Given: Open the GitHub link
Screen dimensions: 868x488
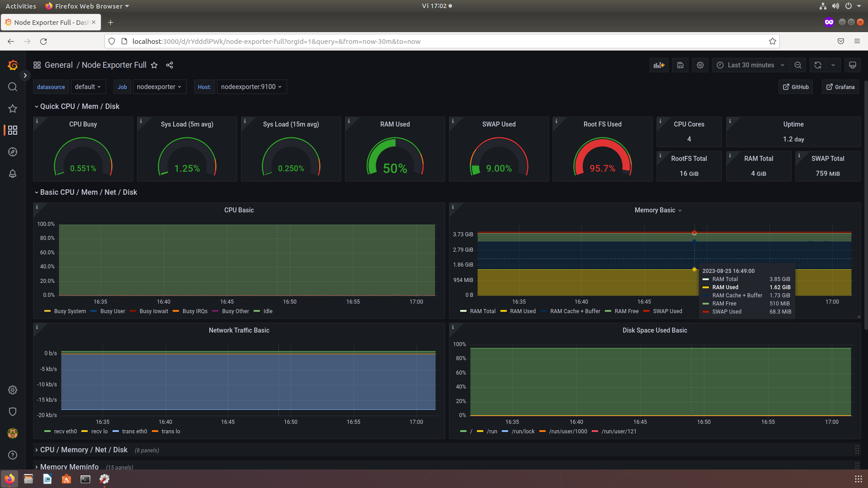Looking at the screenshot, I should point(796,87).
